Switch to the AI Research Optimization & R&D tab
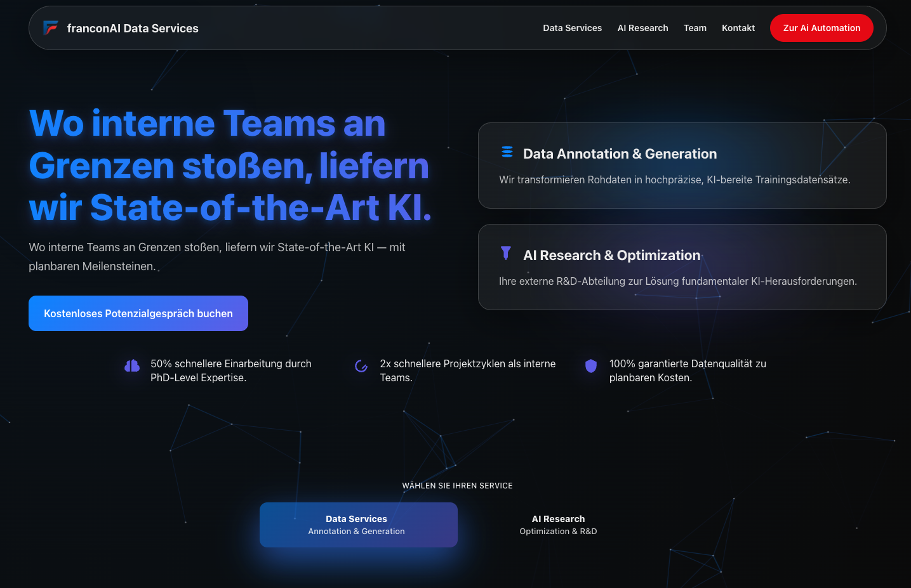Image resolution: width=911 pixels, height=588 pixels. [x=558, y=525]
